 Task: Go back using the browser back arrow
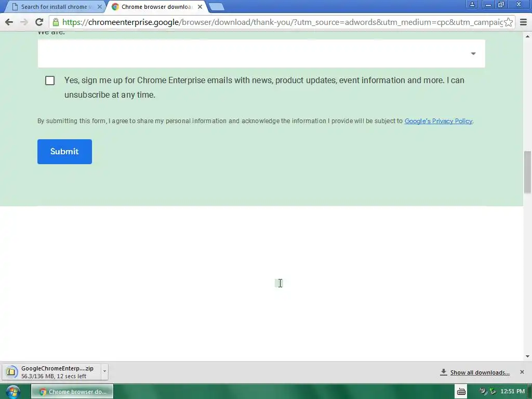[x=9, y=22]
